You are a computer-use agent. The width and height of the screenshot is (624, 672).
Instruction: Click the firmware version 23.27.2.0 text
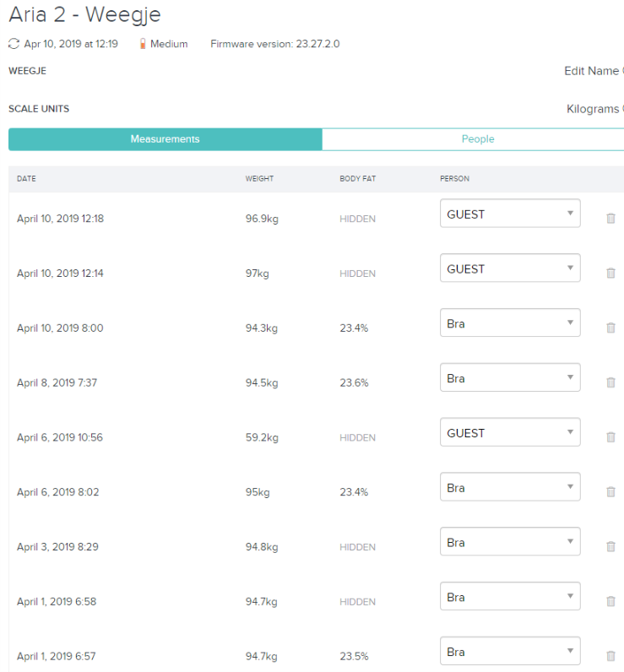point(274,44)
